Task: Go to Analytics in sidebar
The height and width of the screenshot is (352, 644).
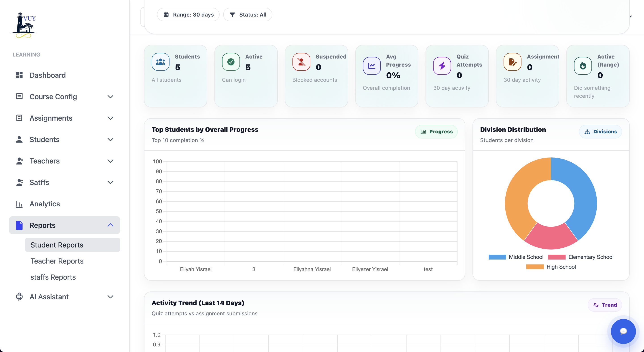Action: [45, 204]
